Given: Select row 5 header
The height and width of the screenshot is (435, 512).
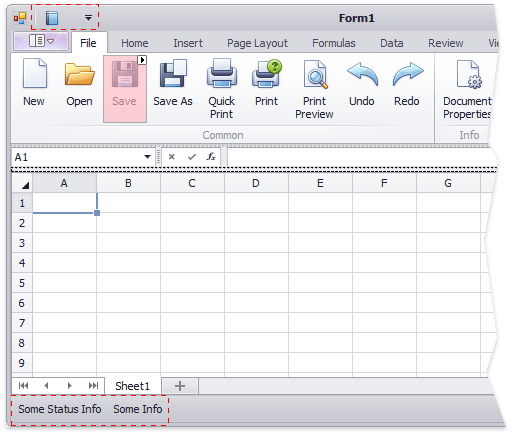Looking at the screenshot, I should (x=22, y=283).
